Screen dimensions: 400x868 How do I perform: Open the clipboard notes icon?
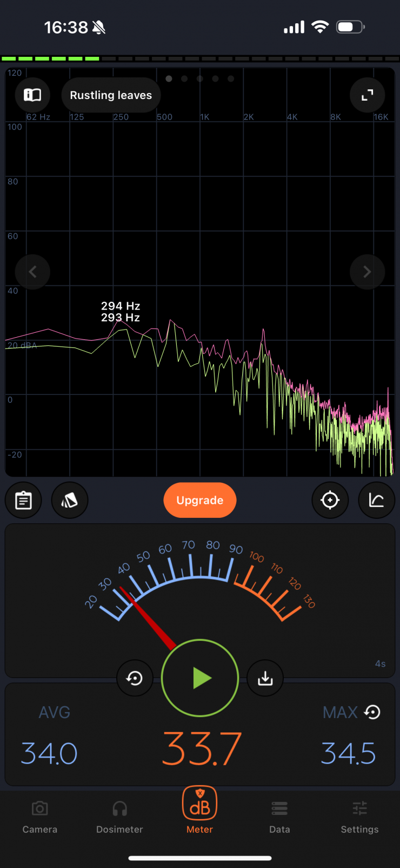[x=23, y=500]
